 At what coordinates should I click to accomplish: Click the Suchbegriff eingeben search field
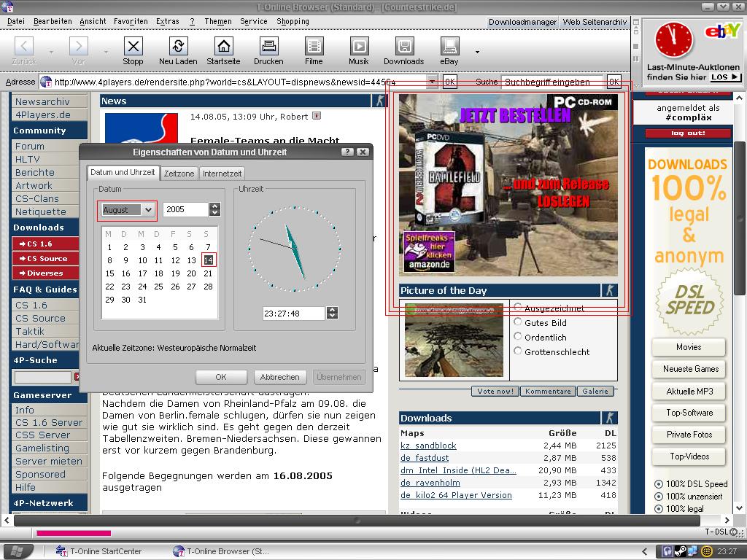pyautogui.click(x=551, y=82)
